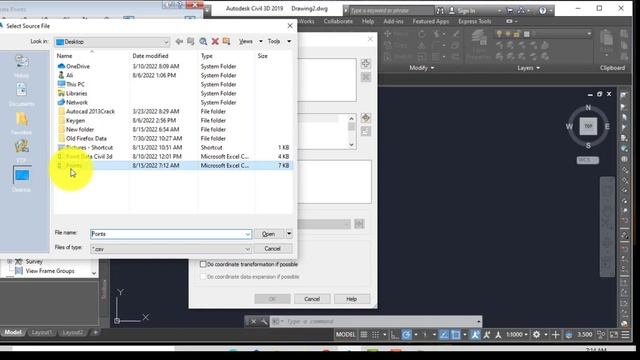Select the 'Point Data Civil 3d' file row
640x360 pixels.
coord(173,156)
